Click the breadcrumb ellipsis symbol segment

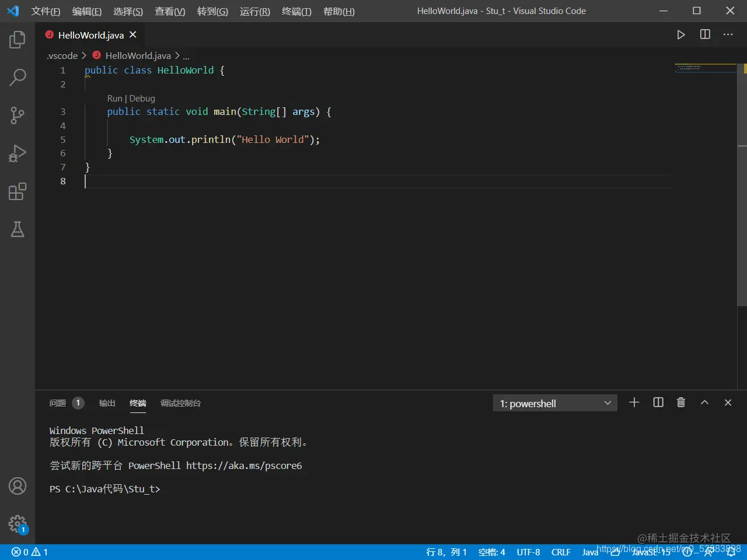point(186,56)
